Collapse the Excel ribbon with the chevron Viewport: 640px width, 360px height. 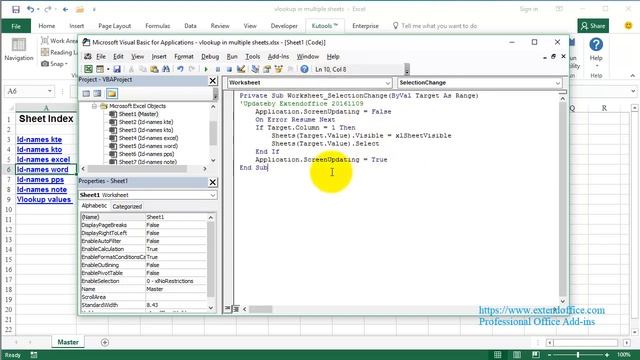[633, 76]
